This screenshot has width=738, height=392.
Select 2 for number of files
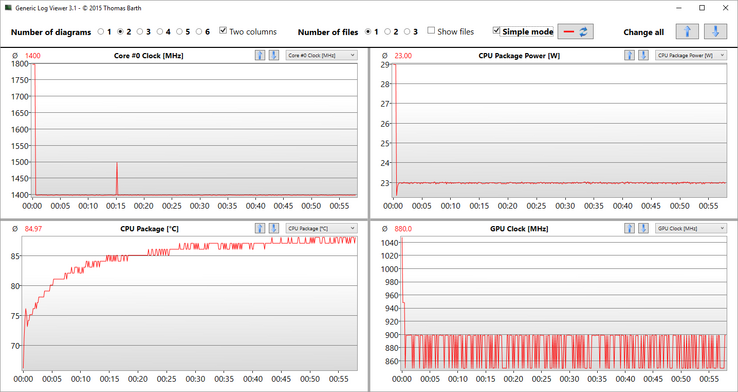pyautogui.click(x=387, y=32)
